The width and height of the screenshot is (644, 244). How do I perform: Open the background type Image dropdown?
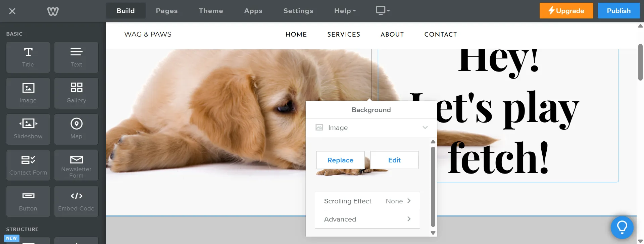coord(371,128)
